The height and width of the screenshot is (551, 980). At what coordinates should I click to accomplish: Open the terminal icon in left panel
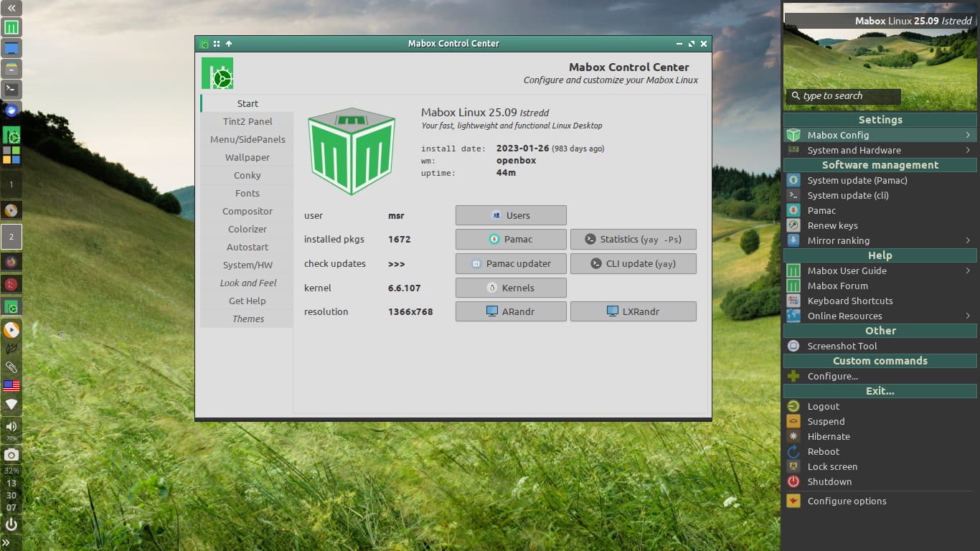click(11, 90)
